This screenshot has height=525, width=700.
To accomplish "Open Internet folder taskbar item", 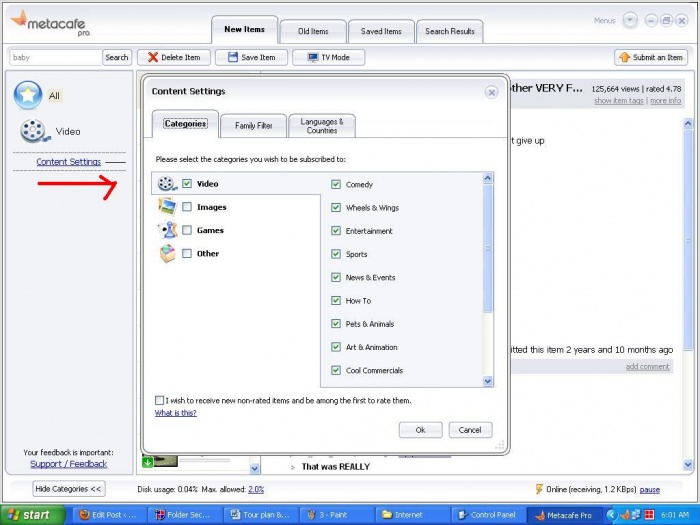I will (411, 515).
